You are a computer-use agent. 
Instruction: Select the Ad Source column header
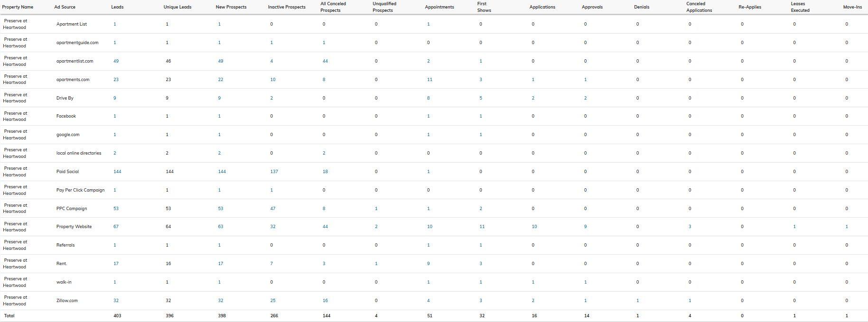pyautogui.click(x=65, y=7)
